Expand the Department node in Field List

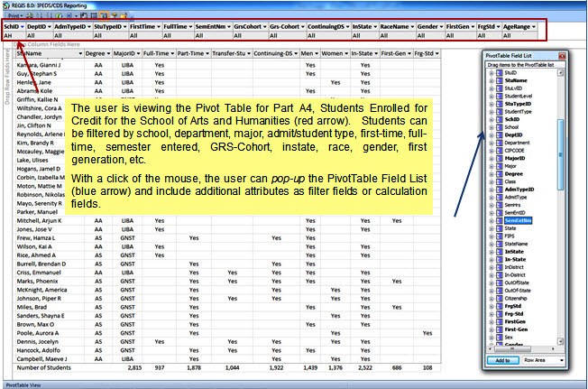(x=492, y=143)
